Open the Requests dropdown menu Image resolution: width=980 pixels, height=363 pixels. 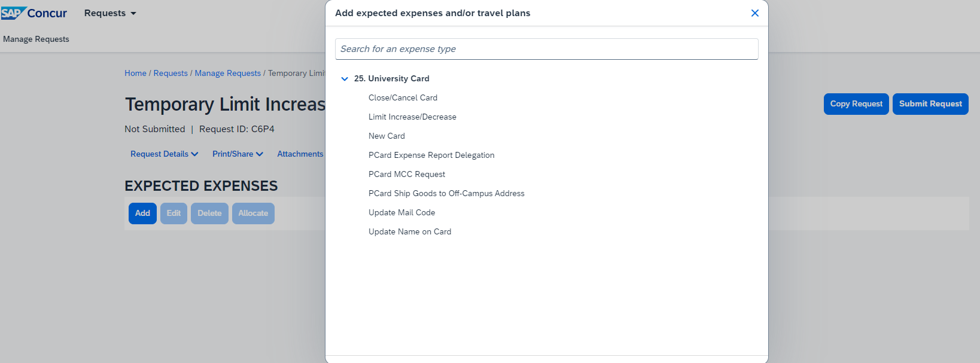[x=110, y=13]
